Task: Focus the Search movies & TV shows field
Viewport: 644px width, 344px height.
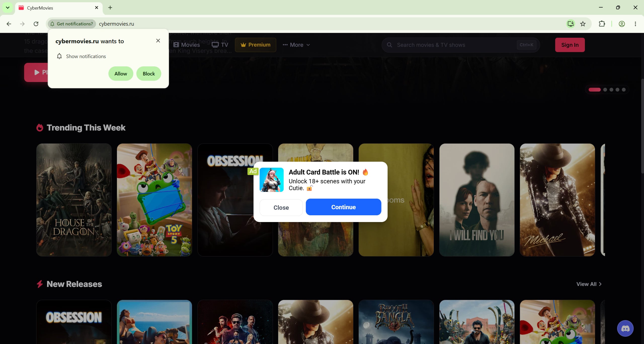Action: click(461, 45)
